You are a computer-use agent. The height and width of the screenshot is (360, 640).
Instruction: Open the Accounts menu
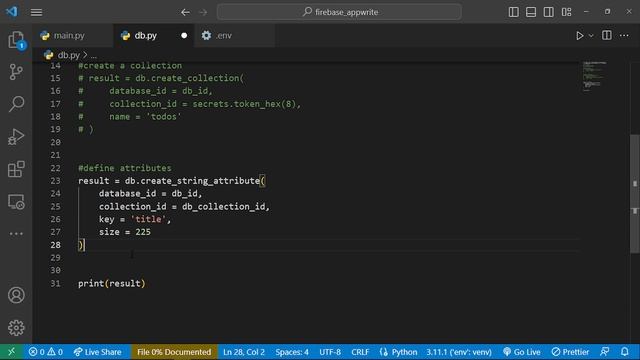pyautogui.click(x=16, y=295)
